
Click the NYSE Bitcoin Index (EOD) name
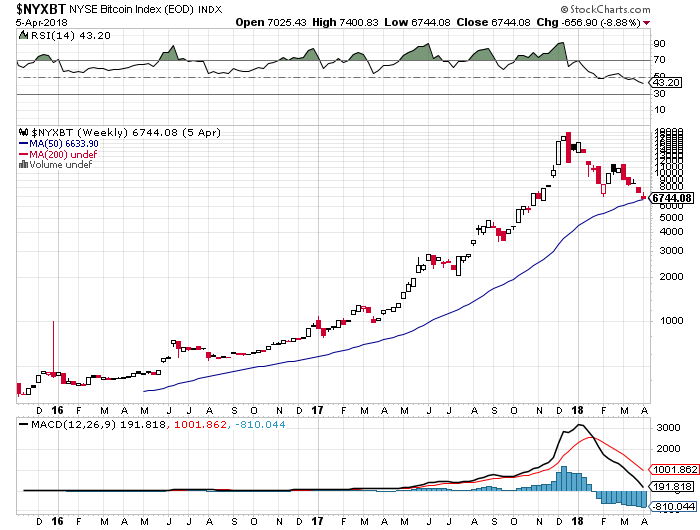132,9
